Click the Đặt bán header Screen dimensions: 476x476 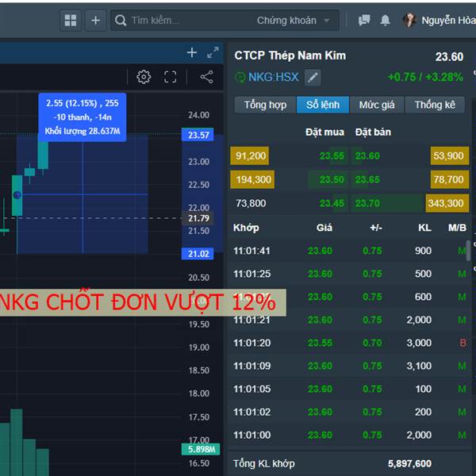click(373, 132)
